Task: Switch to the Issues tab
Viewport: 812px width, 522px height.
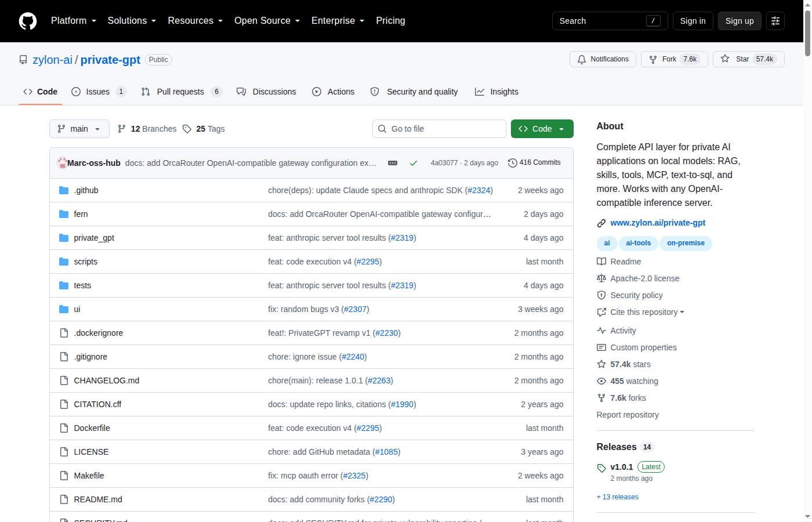Action: tap(99, 92)
